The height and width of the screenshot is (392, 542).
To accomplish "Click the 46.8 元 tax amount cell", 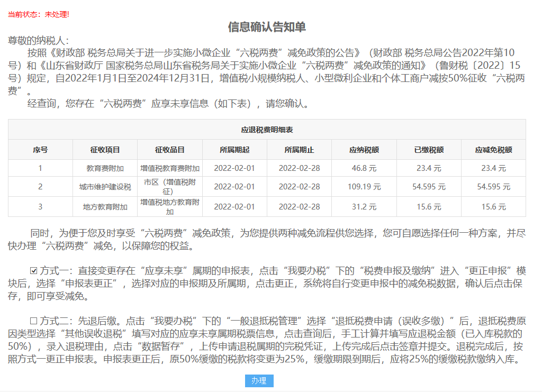I will (x=364, y=168).
